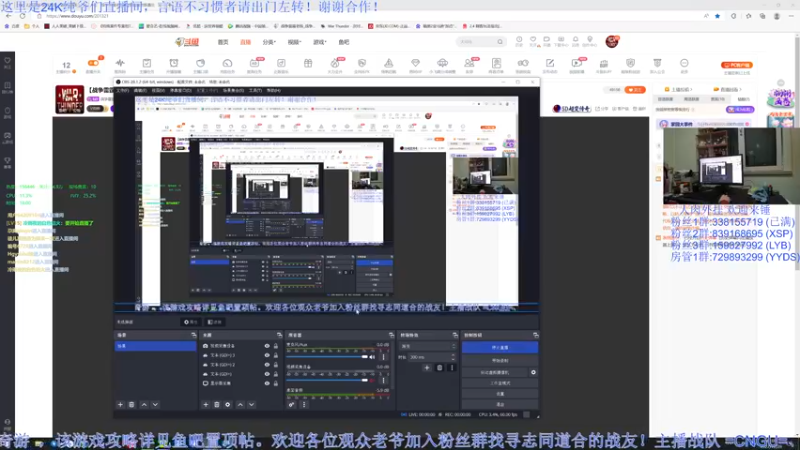
Task: Hide the 文本(GDI+) 3 source
Action: [267, 355]
